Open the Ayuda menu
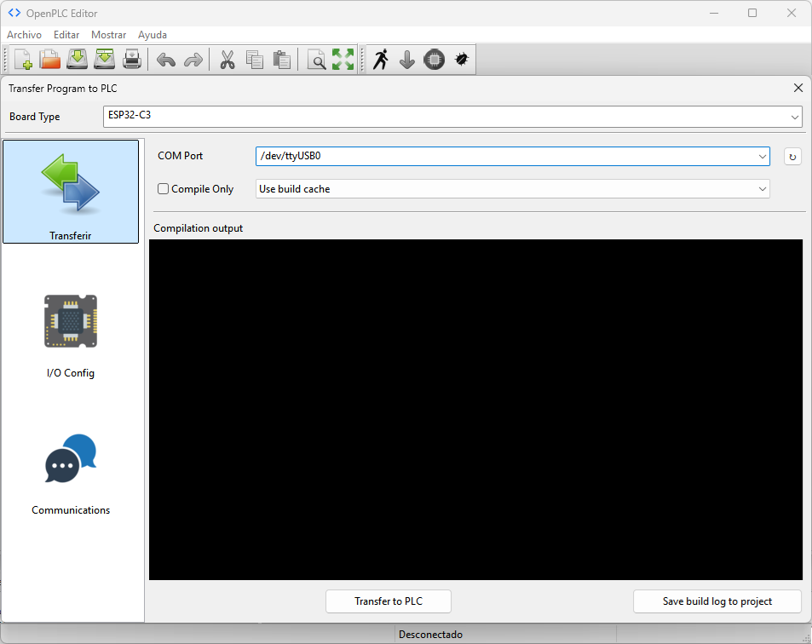 [x=153, y=35]
